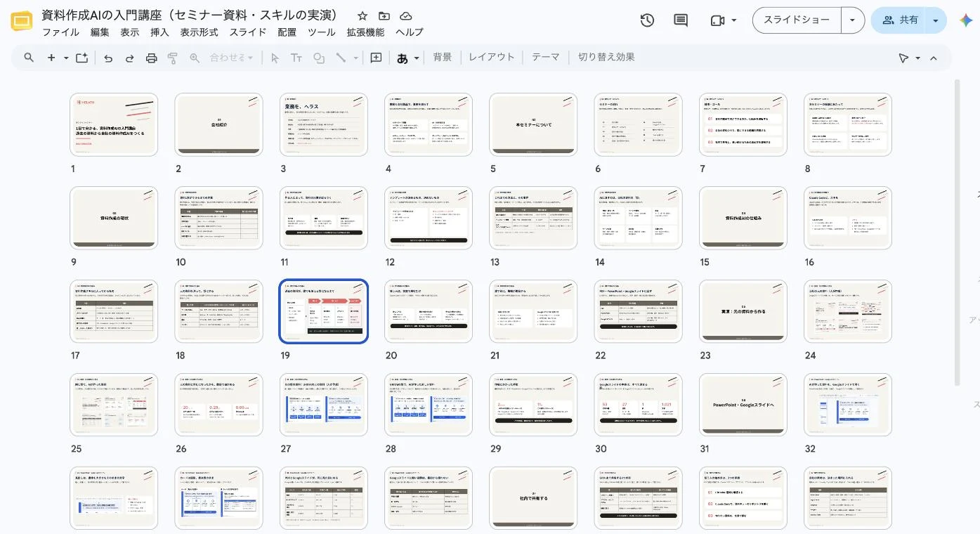
Task: Click the new slide with template icon
Action: 81,58
